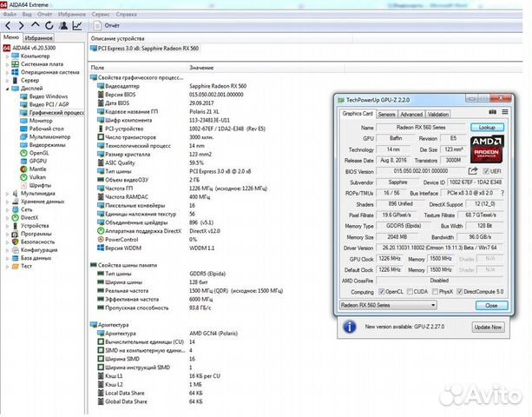
Task: Click the Тест tree item
Action: [22, 267]
